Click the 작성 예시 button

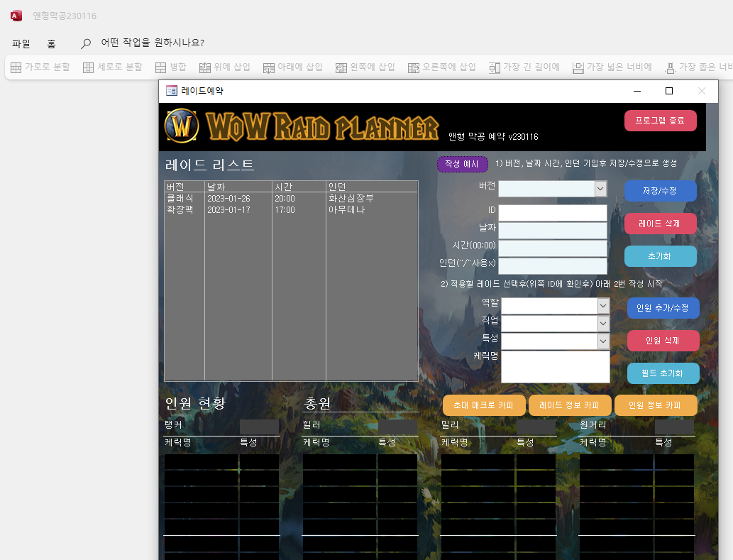point(463,164)
